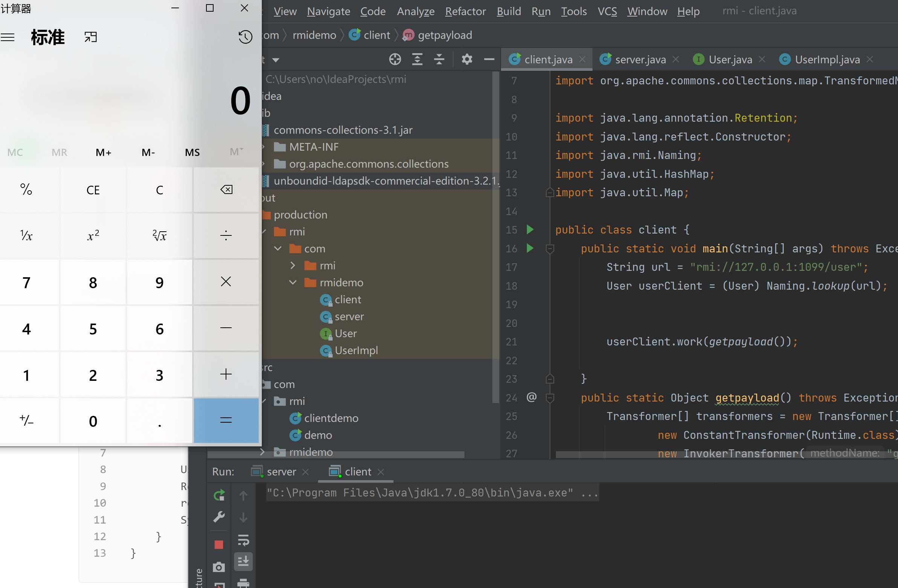Click the wrench settings icon in Run panel
This screenshot has height=588, width=898.
[x=219, y=517]
